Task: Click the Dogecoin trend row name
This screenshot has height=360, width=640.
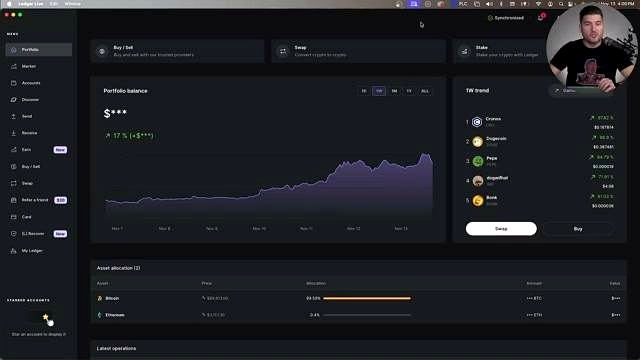Action: (x=496, y=139)
